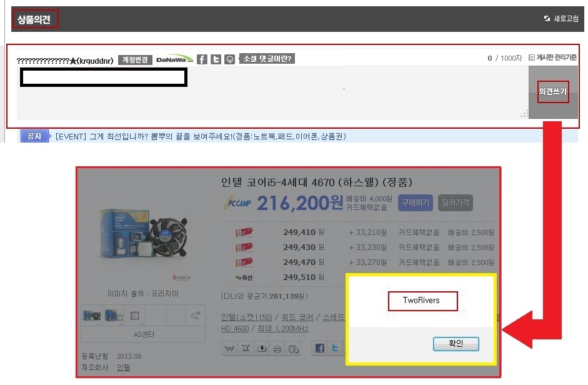Open the 소셜 댓글이란? help tooltip
The image size is (588, 385).
pos(267,59)
